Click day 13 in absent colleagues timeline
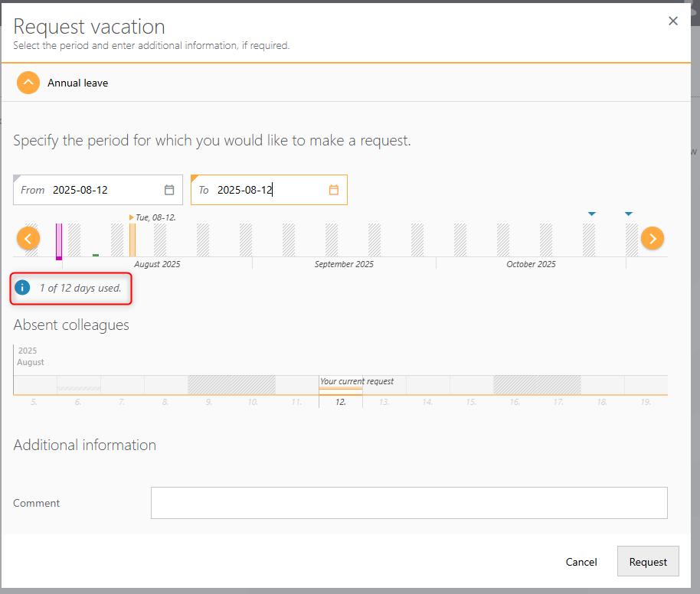Image resolution: width=700 pixels, height=594 pixels. point(384,402)
